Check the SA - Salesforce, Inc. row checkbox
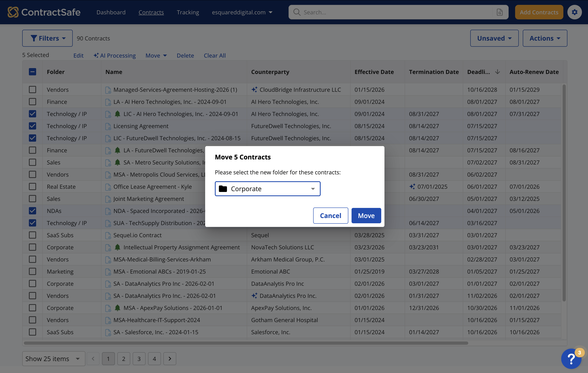The width and height of the screenshot is (588, 373). tap(33, 332)
